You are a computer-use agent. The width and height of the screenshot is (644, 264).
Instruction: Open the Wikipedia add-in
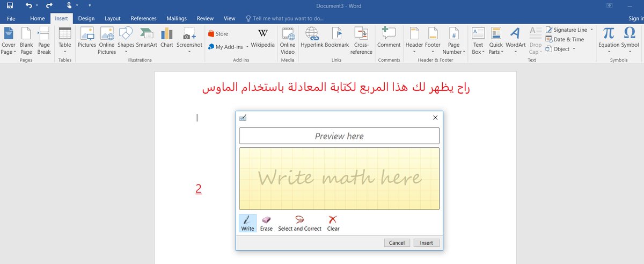pos(262,38)
